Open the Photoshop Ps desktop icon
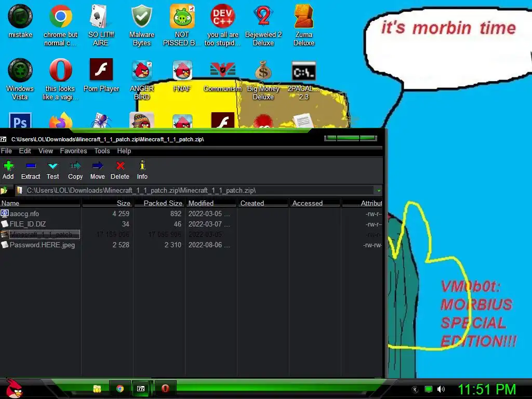532x399 pixels. pos(20,121)
